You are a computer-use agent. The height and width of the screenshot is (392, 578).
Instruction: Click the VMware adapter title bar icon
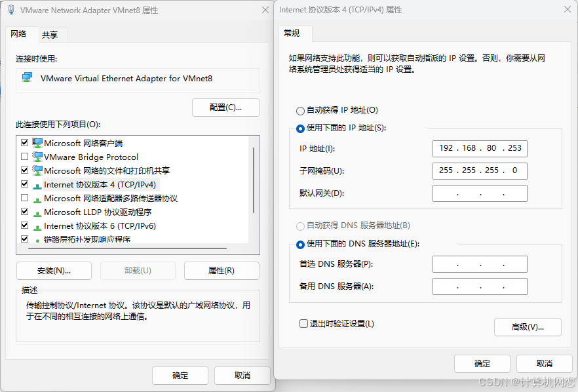11,10
